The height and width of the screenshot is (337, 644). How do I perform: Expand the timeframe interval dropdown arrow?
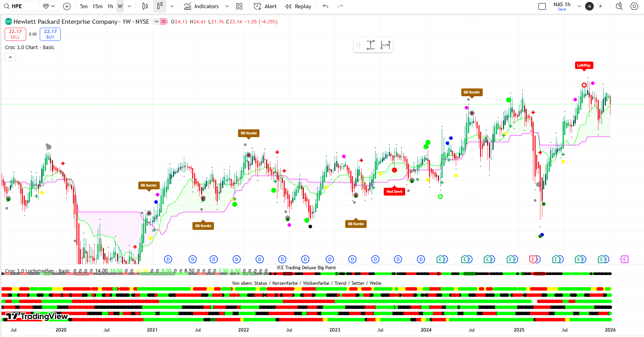(x=129, y=6)
